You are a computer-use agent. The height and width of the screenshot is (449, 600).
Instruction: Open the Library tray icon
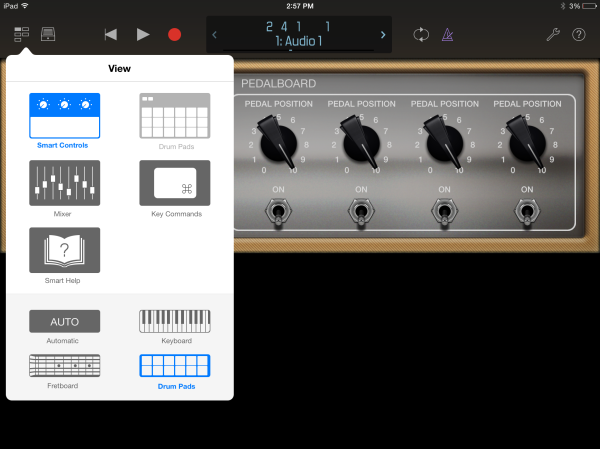pyautogui.click(x=48, y=34)
